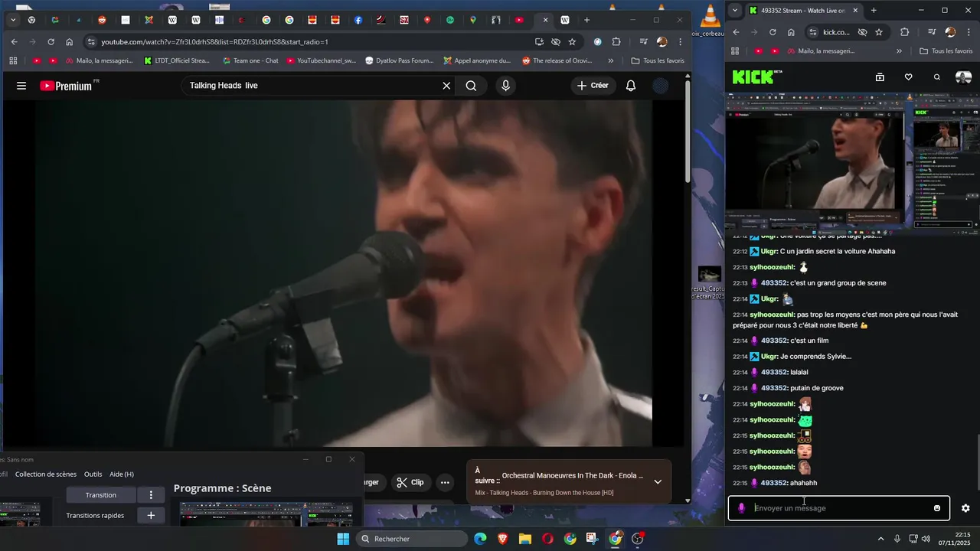Open Kick search magnifier
980x551 pixels.
(x=937, y=77)
